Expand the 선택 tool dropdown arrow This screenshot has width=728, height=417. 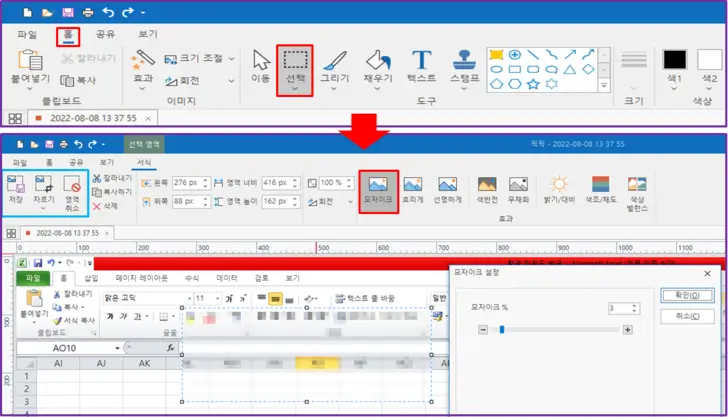(x=295, y=89)
